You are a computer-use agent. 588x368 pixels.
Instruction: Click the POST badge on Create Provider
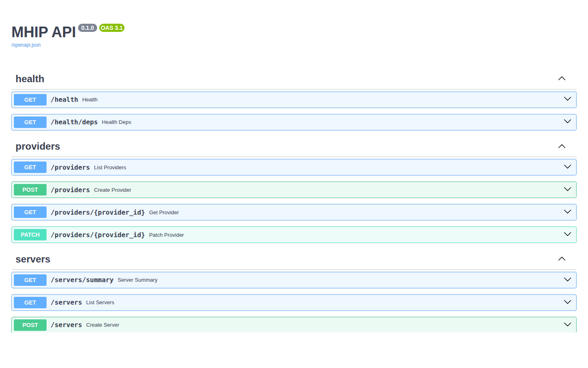(30, 189)
